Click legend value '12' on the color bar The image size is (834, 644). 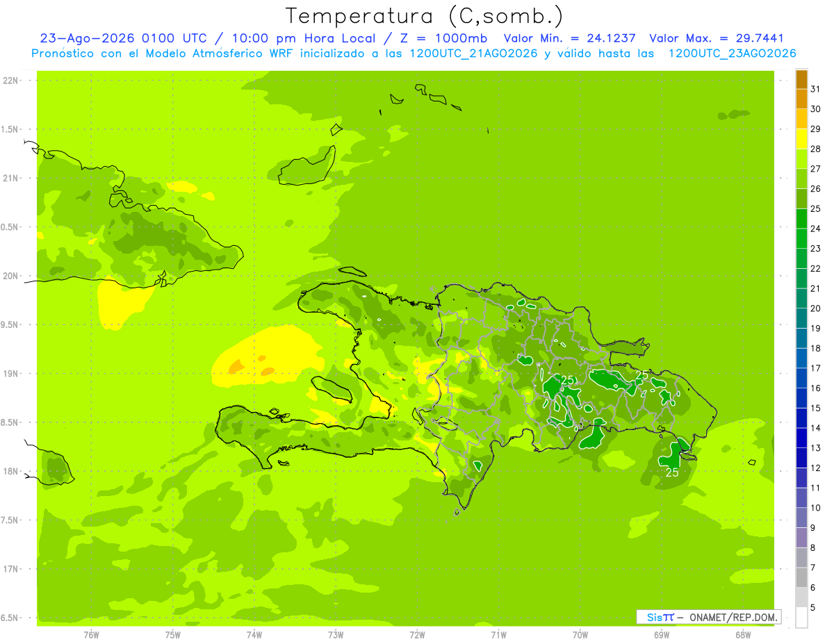point(815,468)
